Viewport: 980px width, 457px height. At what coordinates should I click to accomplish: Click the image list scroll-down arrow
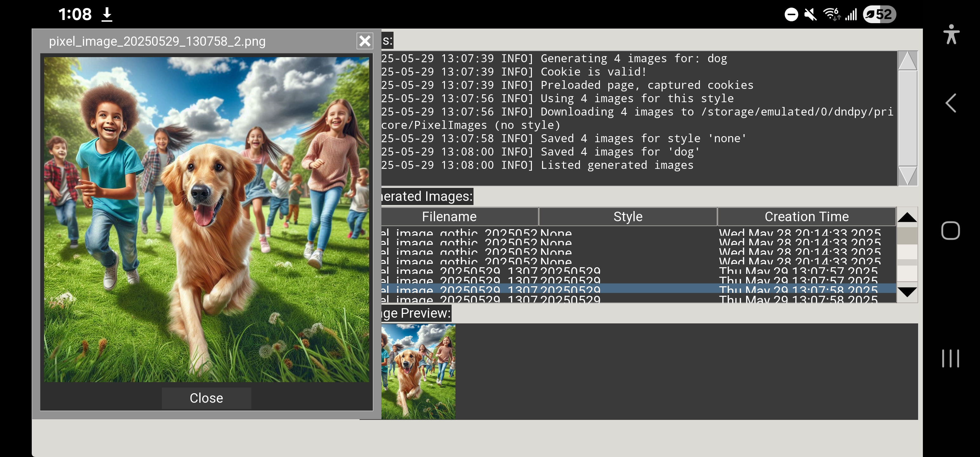[907, 292]
